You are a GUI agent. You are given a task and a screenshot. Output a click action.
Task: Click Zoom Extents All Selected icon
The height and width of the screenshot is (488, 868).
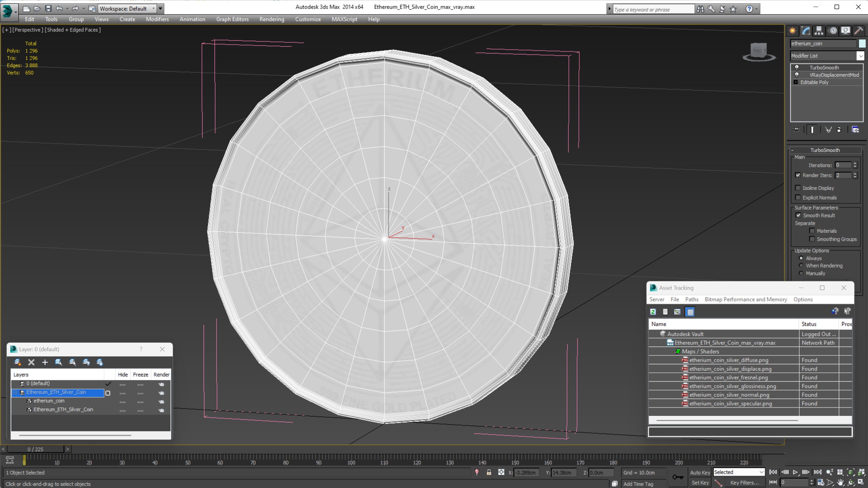point(861,472)
